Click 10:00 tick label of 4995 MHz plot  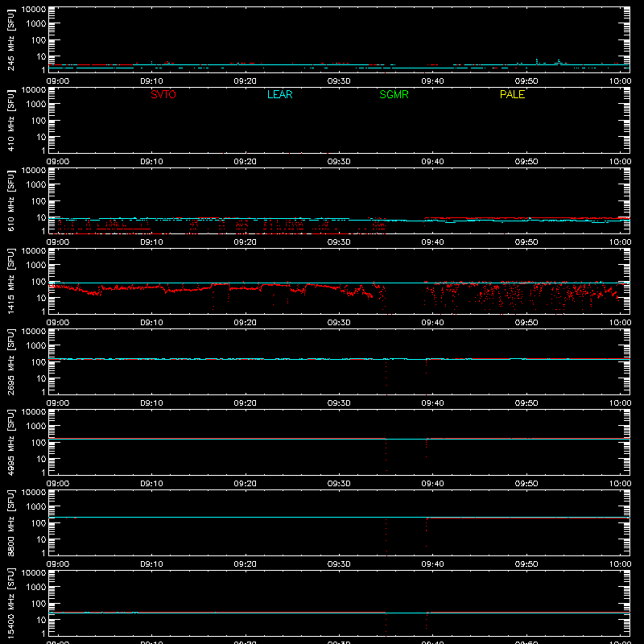pyautogui.click(x=620, y=484)
